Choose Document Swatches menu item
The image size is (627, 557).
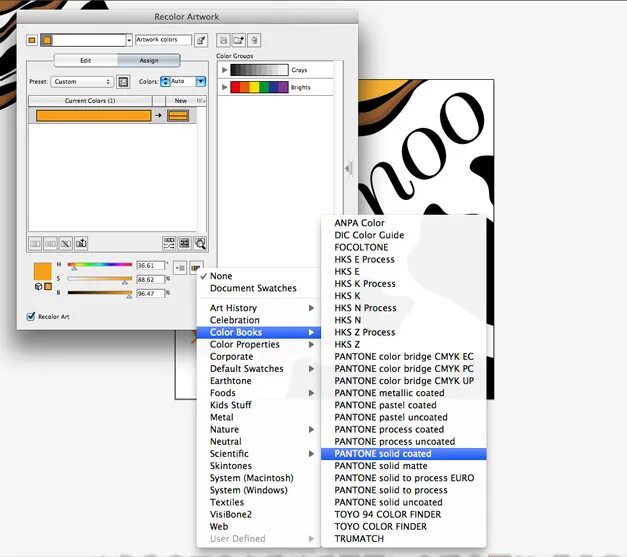(258, 288)
